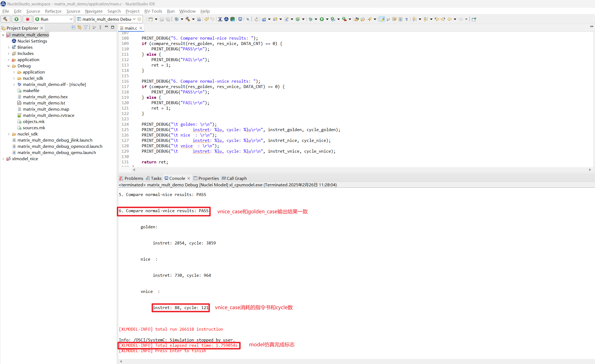This screenshot has width=595, height=364.
Task: Open the RV-Tools menu
Action: [153, 11]
